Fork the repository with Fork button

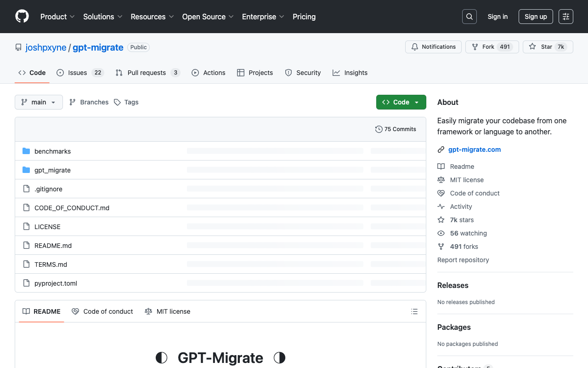(x=492, y=47)
